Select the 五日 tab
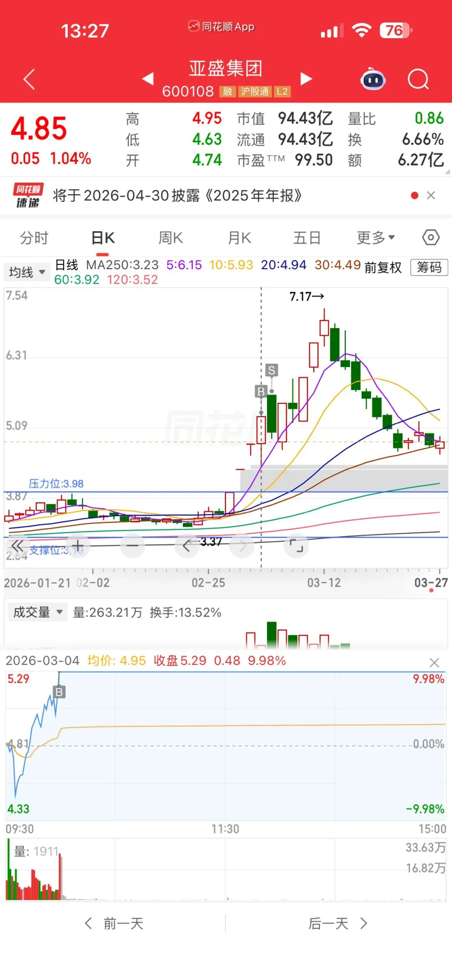The height and width of the screenshot is (980, 452). [x=307, y=238]
